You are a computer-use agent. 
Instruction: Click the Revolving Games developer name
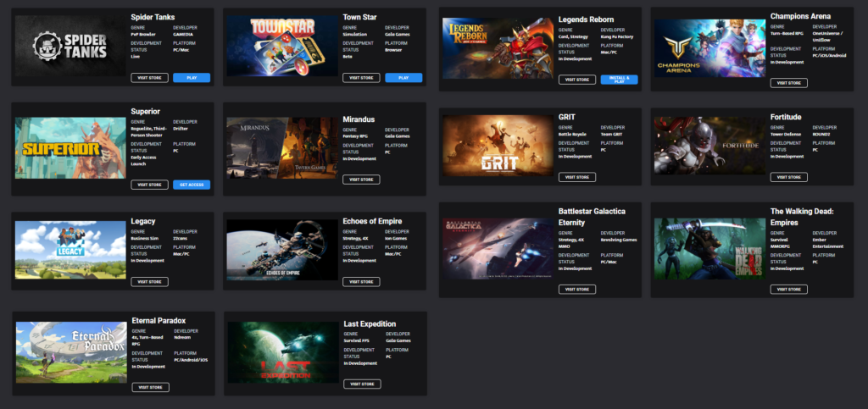(619, 240)
